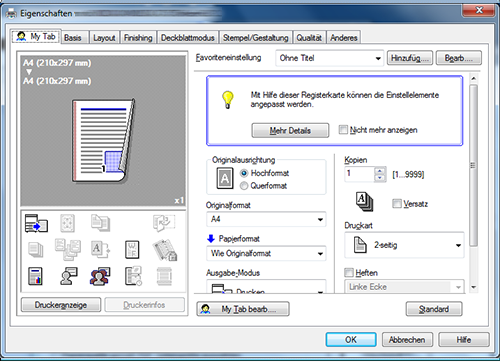Click the page preview image with curled corner
500x362 pixels.
pos(103,141)
